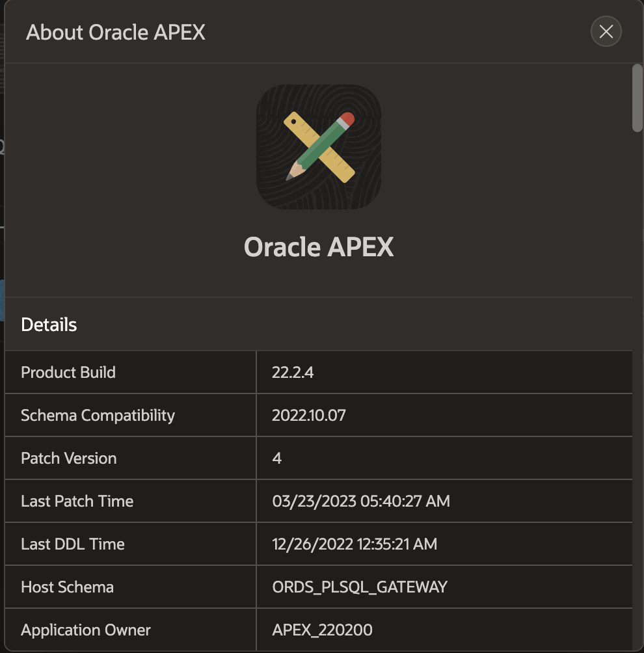Click the 2022.10.07 schema compatibility value
The width and height of the screenshot is (644, 653).
(x=309, y=415)
